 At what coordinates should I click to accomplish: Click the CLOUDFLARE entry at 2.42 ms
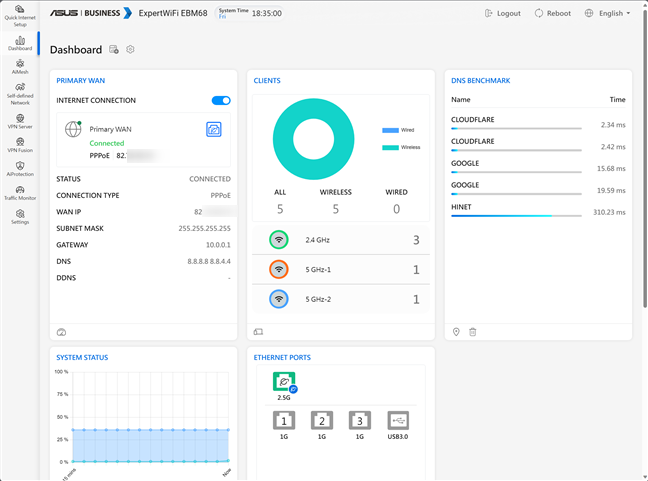coord(538,145)
